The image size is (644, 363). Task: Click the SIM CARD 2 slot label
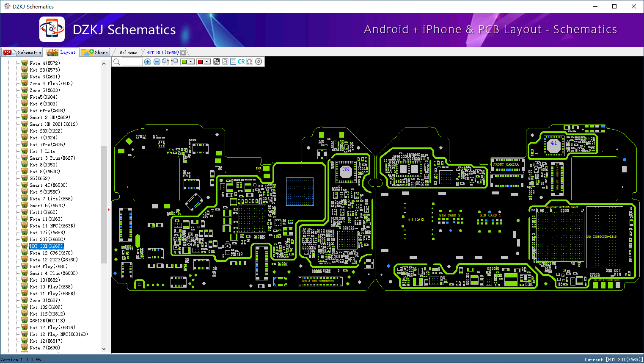click(449, 215)
